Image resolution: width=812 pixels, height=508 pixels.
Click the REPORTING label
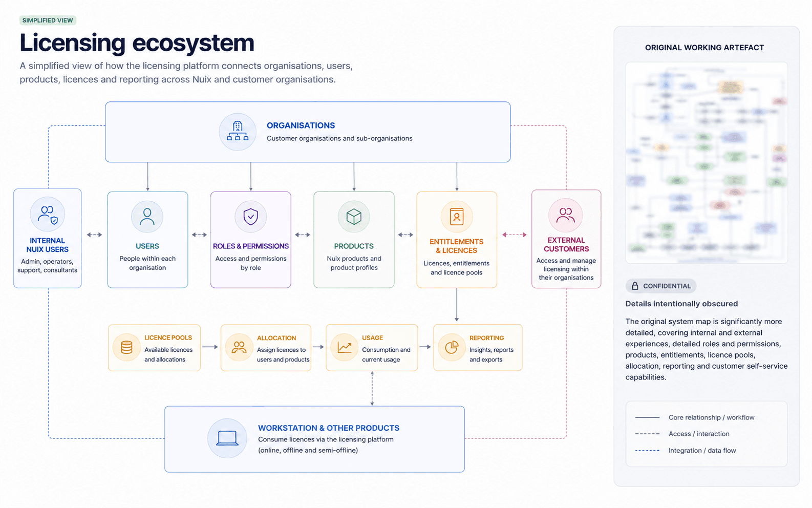coord(486,338)
